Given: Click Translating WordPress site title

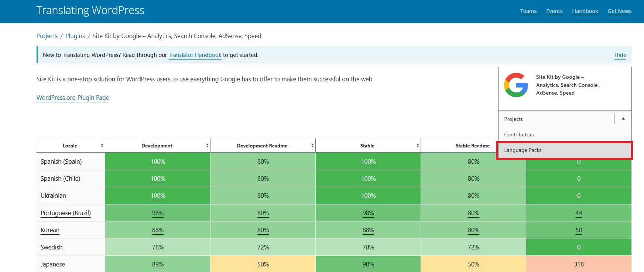Looking at the screenshot, I should tap(90, 10).
